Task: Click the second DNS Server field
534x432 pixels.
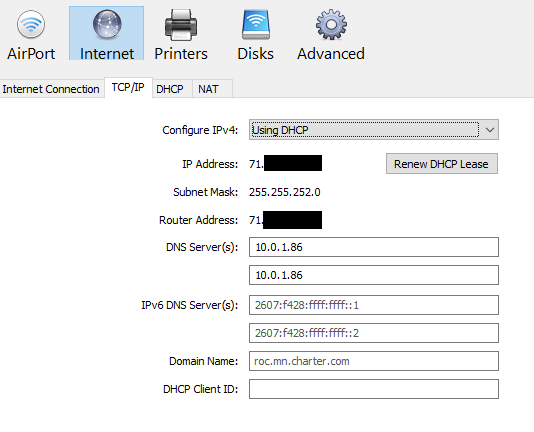Action: pos(374,275)
